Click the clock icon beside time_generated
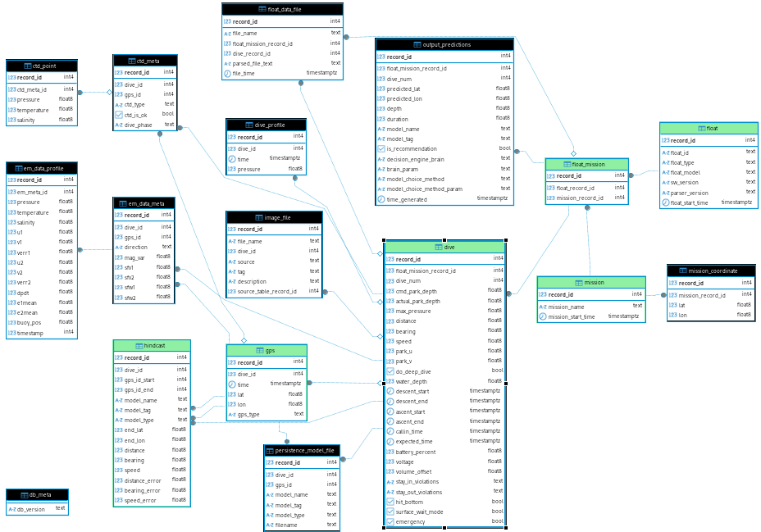 click(x=381, y=199)
